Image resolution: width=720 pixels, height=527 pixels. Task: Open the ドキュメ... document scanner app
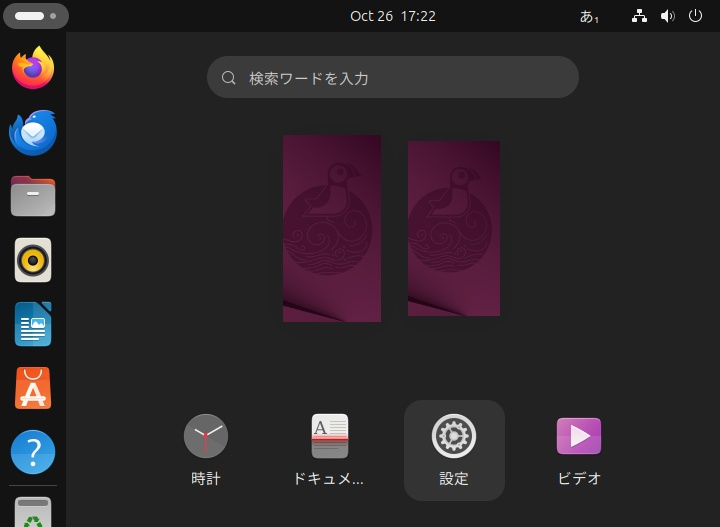pyautogui.click(x=330, y=450)
